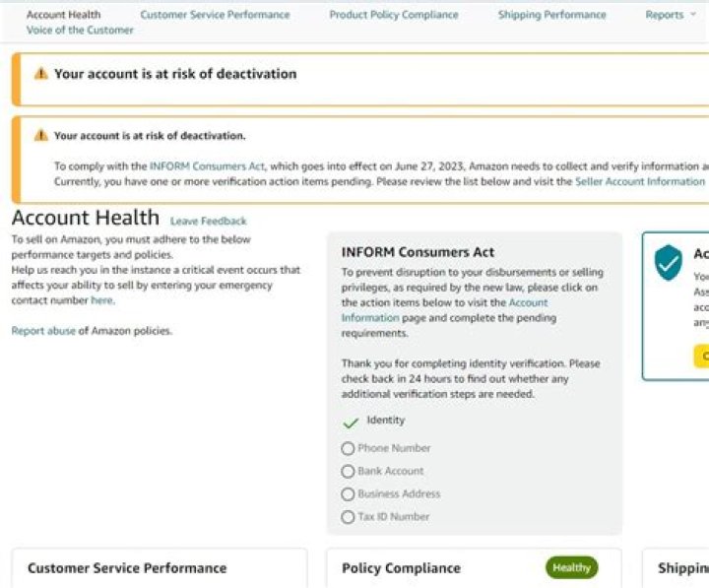Click the yellow button in the shield card

coord(701,356)
